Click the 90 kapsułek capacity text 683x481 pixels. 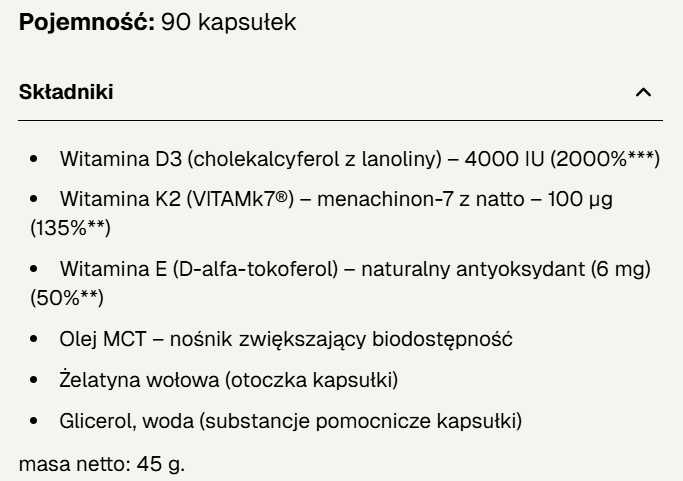pos(228,21)
